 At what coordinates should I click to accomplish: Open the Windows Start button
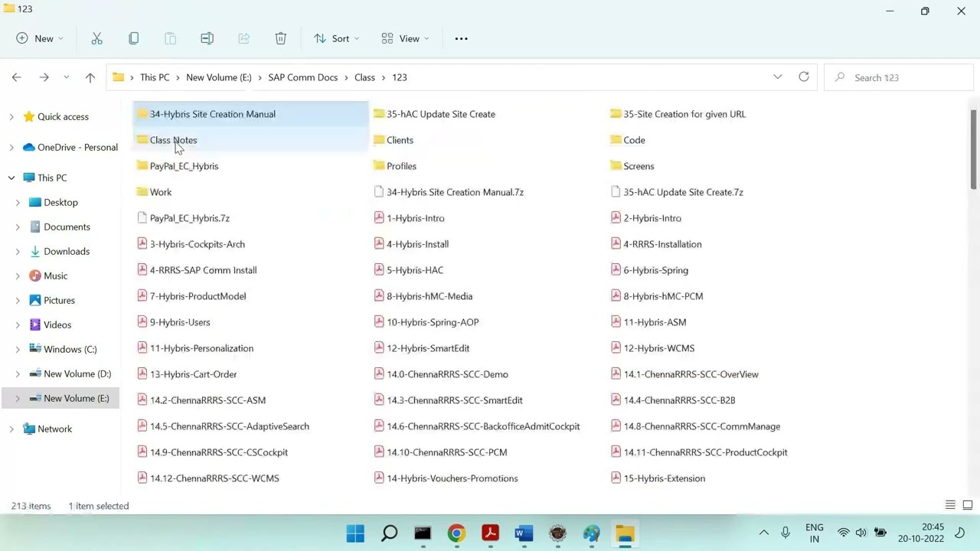[355, 533]
